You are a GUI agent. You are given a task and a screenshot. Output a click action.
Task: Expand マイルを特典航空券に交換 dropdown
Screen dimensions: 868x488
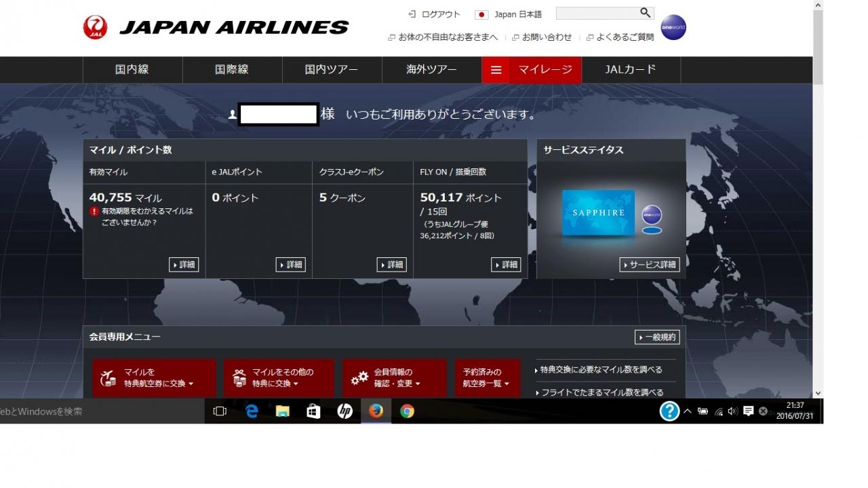click(154, 378)
